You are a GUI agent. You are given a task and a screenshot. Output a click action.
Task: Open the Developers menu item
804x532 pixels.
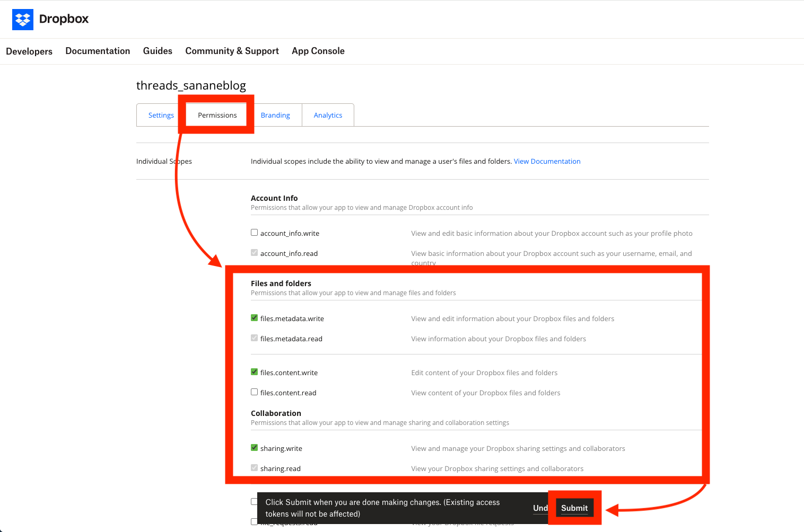[29, 51]
